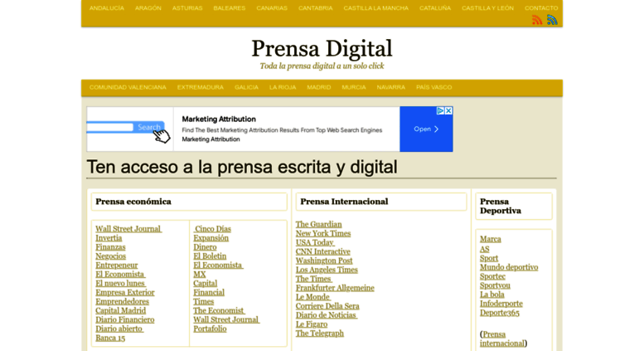The width and height of the screenshot is (644, 351).
Task: Open the The Economist link
Action: [219, 310]
